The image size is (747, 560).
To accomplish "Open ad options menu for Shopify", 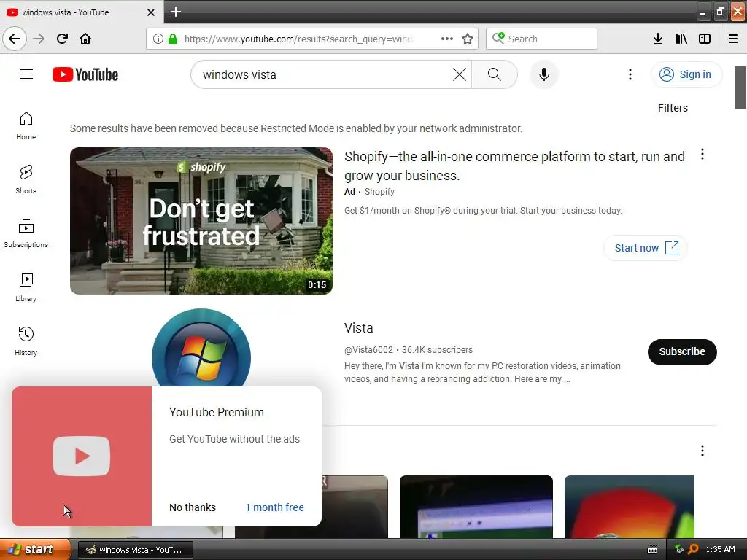I will point(702,155).
